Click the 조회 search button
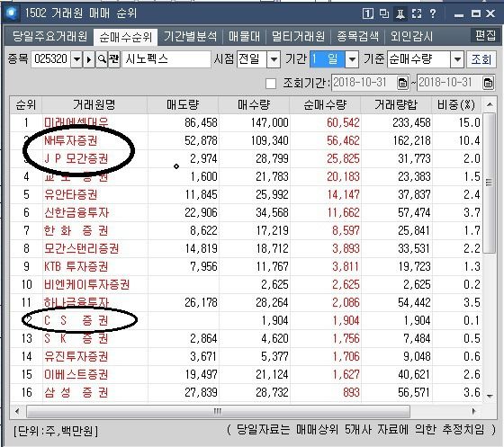Viewport: 504px width, 447px height. point(481,59)
